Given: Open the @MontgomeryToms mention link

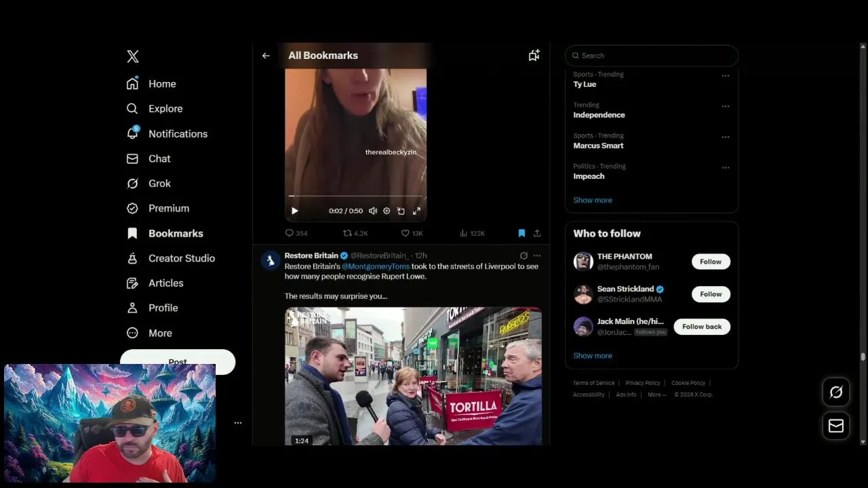Looking at the screenshot, I should [376, 266].
